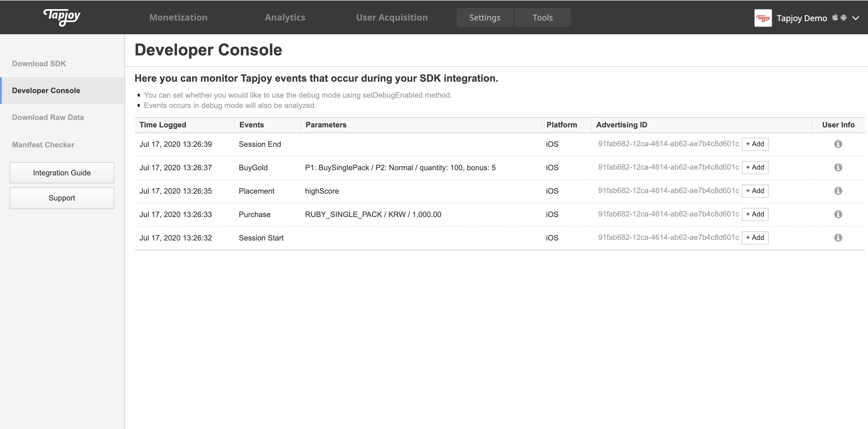Click the Support button
This screenshot has height=429, width=868.
62,198
